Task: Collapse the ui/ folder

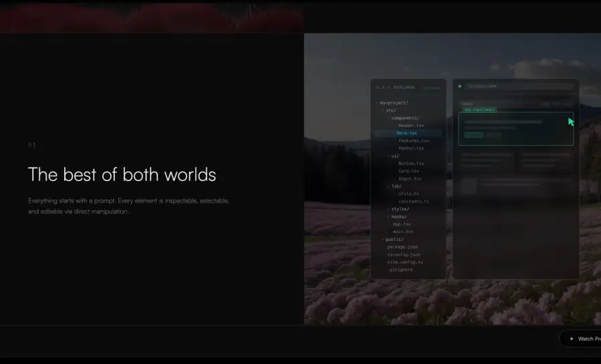Action: click(395, 156)
